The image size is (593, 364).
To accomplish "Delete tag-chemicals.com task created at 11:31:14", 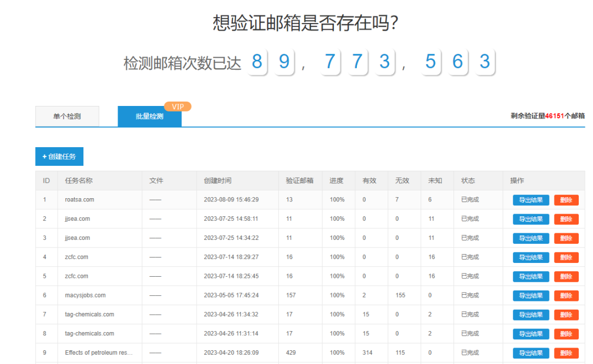I will tap(566, 334).
